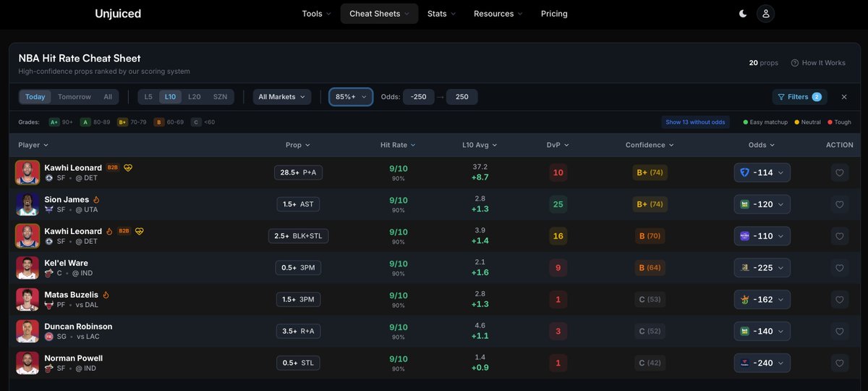Open the -162 odds dropdown for Matas Buzelis

762,300
